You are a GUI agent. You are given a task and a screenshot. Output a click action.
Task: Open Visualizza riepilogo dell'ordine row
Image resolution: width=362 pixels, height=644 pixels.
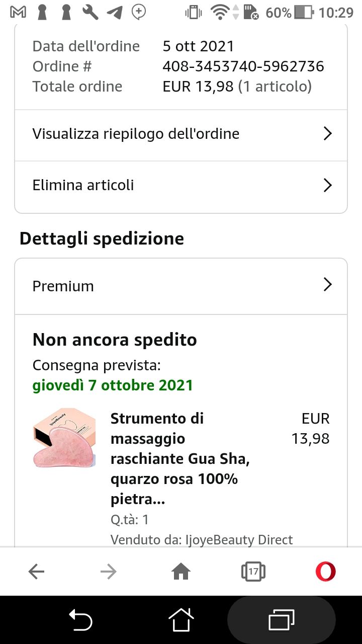[136, 134]
